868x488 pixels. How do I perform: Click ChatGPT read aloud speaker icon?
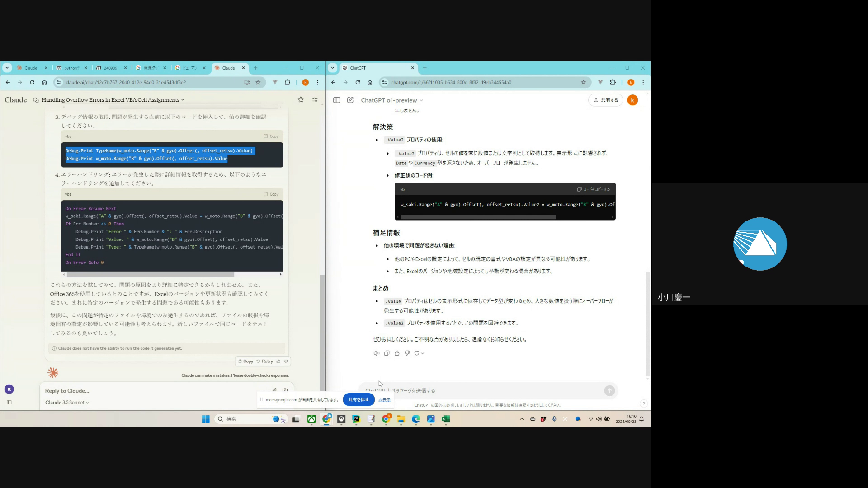[x=376, y=353]
